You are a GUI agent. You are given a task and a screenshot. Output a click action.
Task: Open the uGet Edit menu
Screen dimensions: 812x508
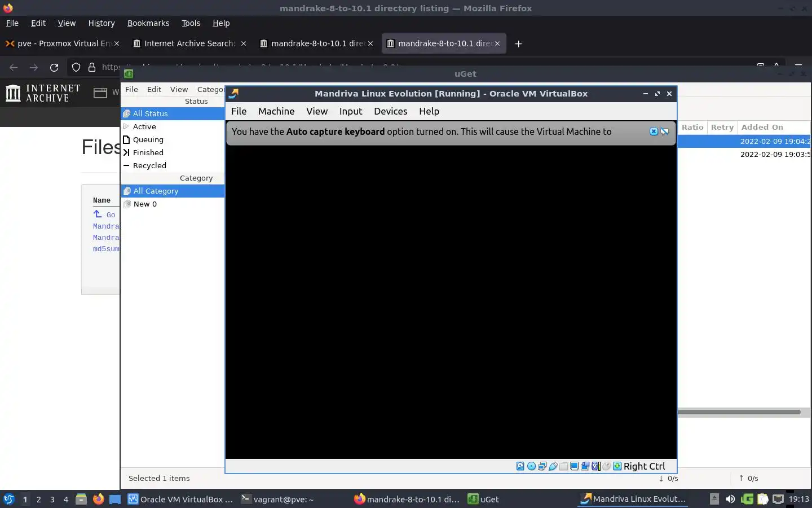(154, 89)
